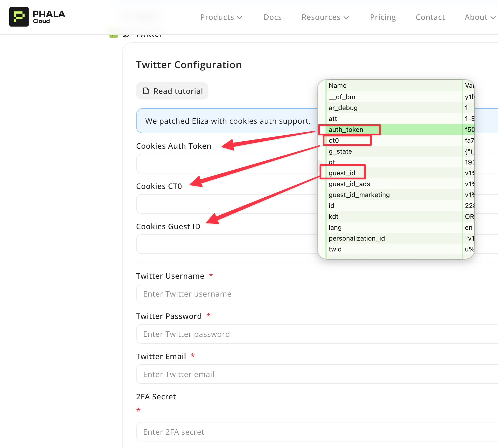The image size is (498, 448).
Task: Select the twid cookie row
Action: tap(400, 249)
